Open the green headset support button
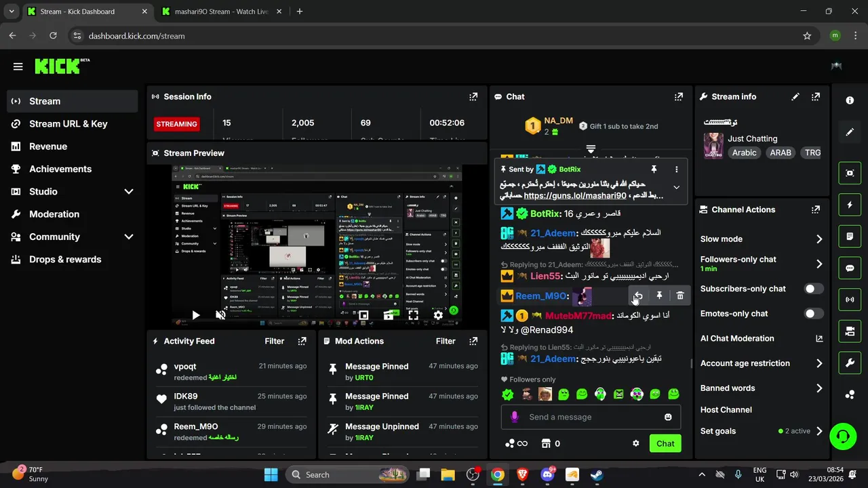The width and height of the screenshot is (868, 488). (843, 436)
